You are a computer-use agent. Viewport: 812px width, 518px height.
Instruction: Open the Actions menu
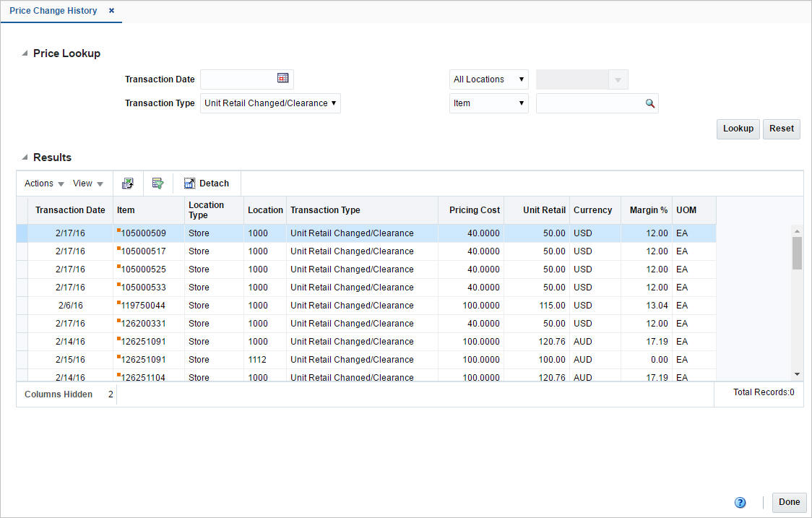pyautogui.click(x=44, y=184)
